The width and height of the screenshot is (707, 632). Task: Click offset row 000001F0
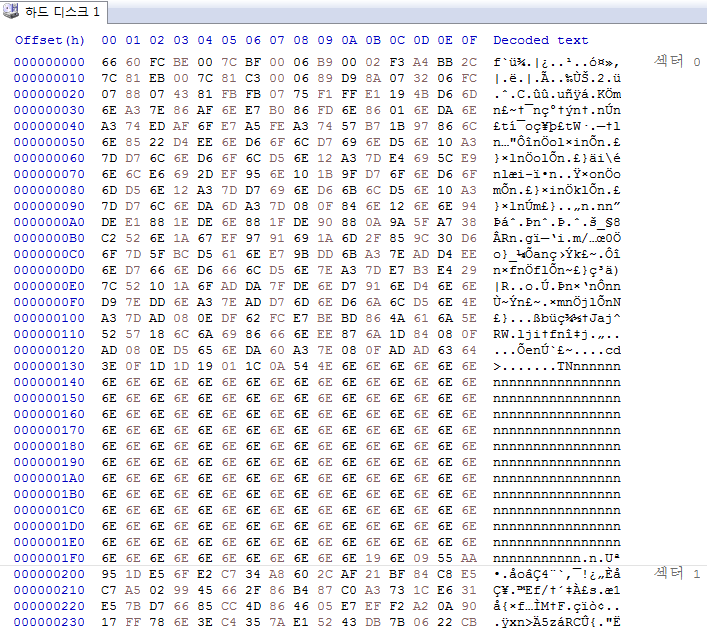click(49, 558)
